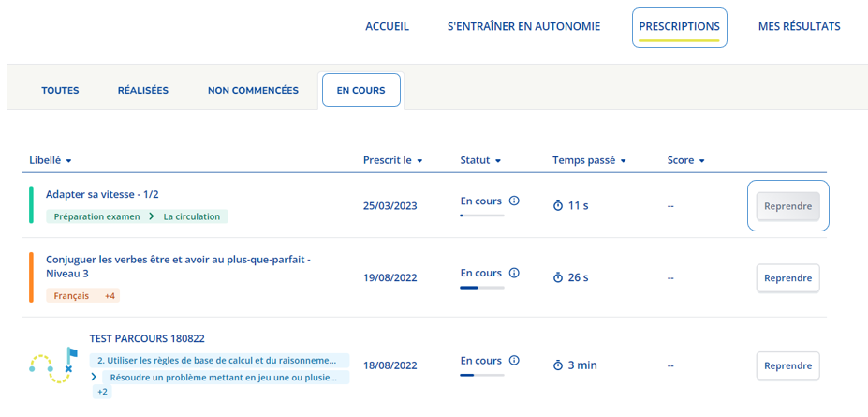This screenshot has width=868, height=417.
Task: Click progress bar of Conjuguer les verbes row
Action: [482, 288]
